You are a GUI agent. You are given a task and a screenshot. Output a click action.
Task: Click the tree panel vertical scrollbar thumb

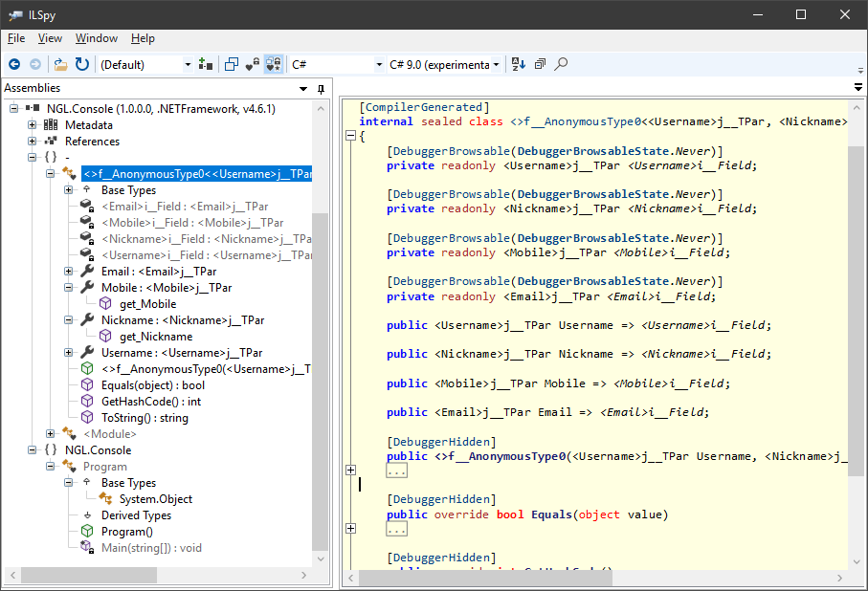(320, 382)
